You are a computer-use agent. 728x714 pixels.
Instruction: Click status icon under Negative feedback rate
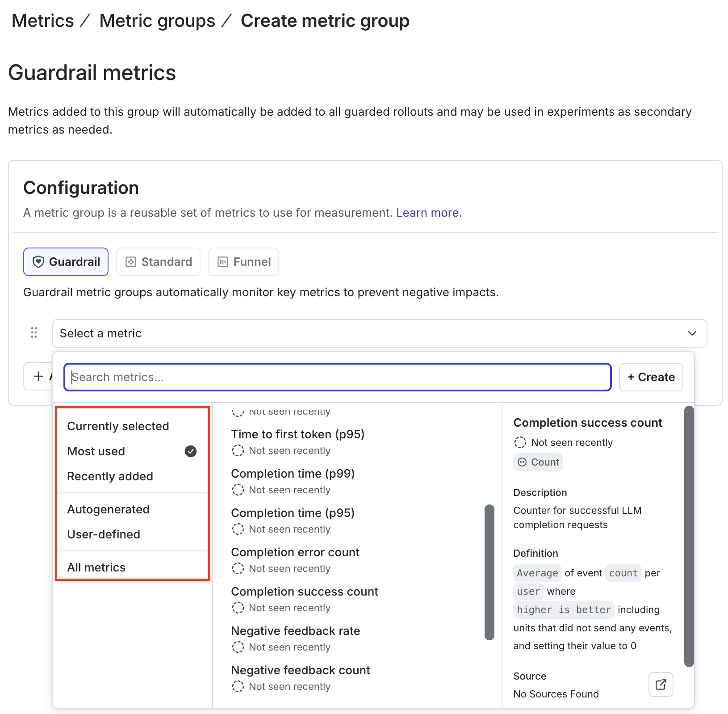[238, 647]
